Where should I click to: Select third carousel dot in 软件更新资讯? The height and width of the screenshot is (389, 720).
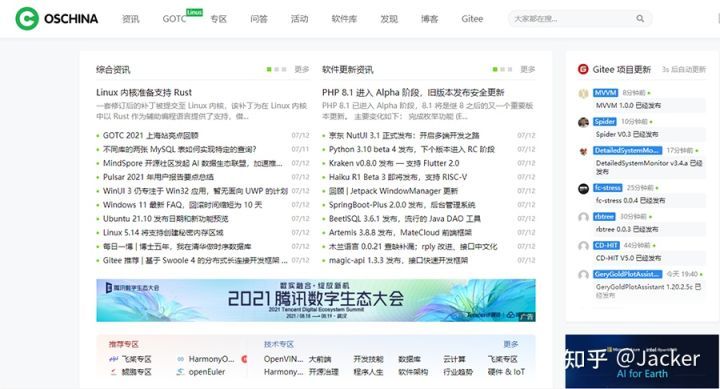click(x=510, y=69)
